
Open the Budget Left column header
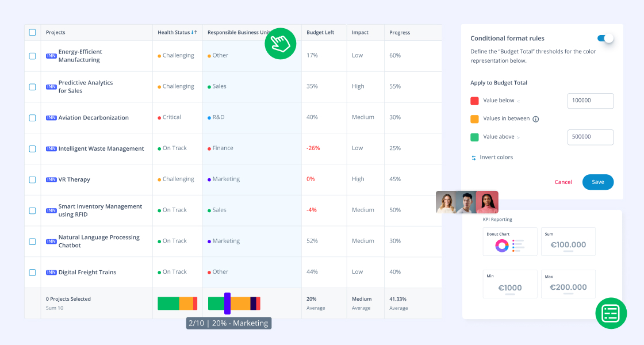pyautogui.click(x=320, y=33)
